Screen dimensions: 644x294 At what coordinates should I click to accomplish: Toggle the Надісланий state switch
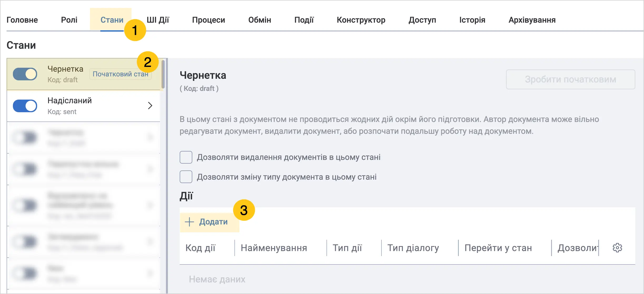click(x=25, y=106)
